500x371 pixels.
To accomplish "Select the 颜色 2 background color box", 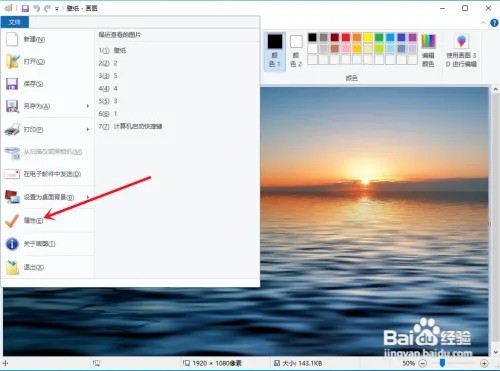I will point(296,51).
